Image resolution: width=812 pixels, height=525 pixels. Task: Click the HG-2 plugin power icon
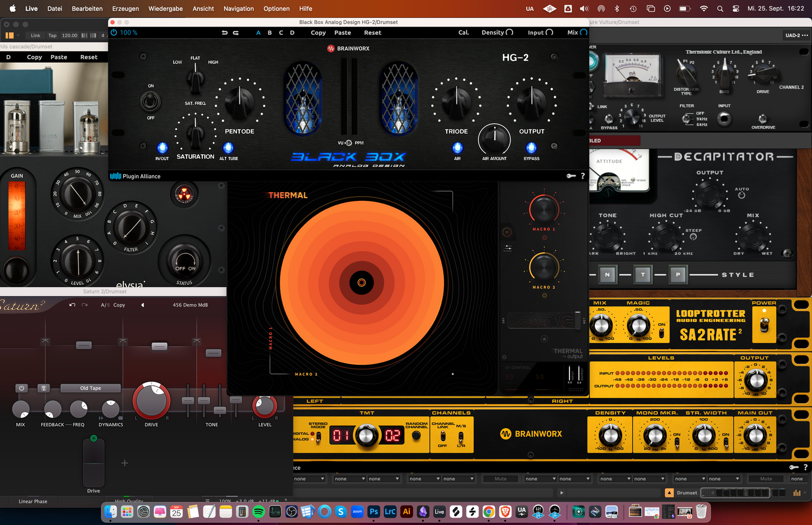(x=114, y=32)
